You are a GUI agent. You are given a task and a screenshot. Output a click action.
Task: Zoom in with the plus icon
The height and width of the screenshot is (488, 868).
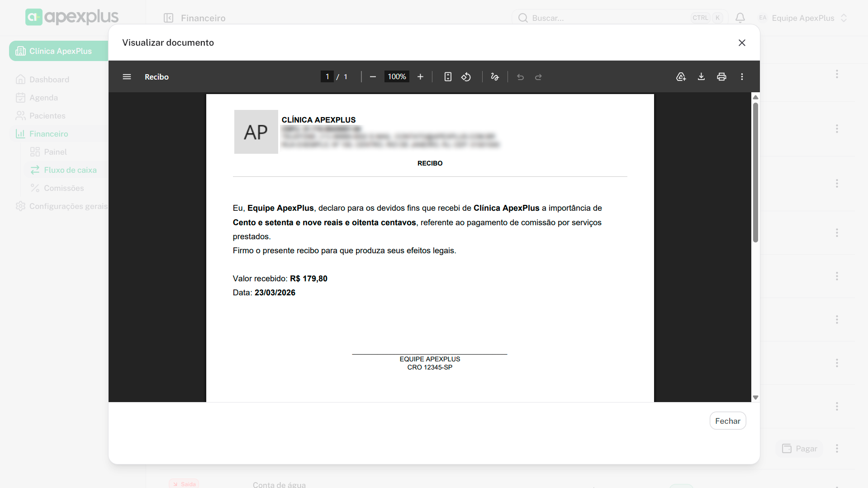(x=420, y=77)
